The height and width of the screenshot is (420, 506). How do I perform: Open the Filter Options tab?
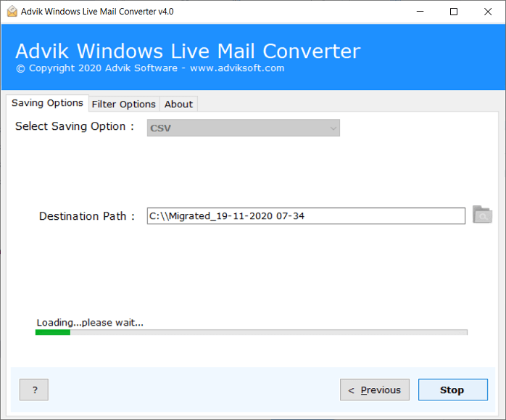click(124, 104)
